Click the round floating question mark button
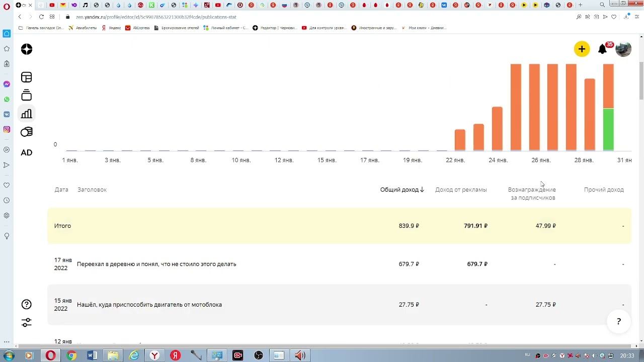The width and height of the screenshot is (644, 362). pos(619,321)
